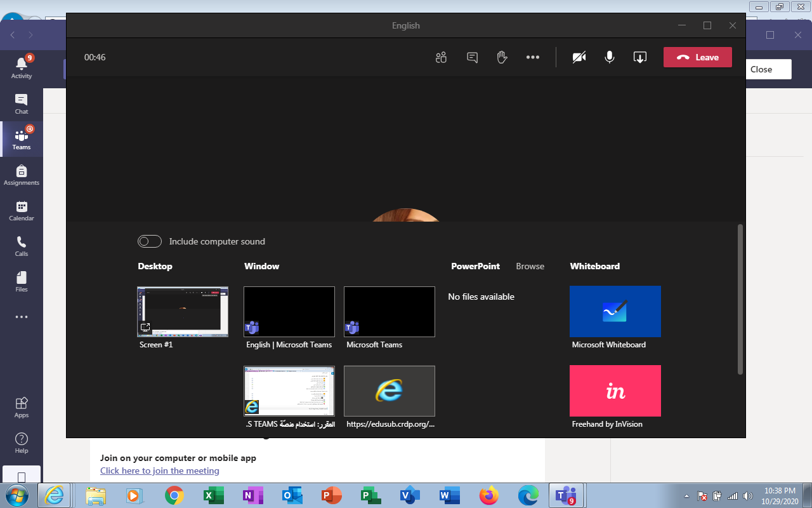Open Help in the Teams sidebar
The height and width of the screenshot is (508, 812).
point(22,443)
